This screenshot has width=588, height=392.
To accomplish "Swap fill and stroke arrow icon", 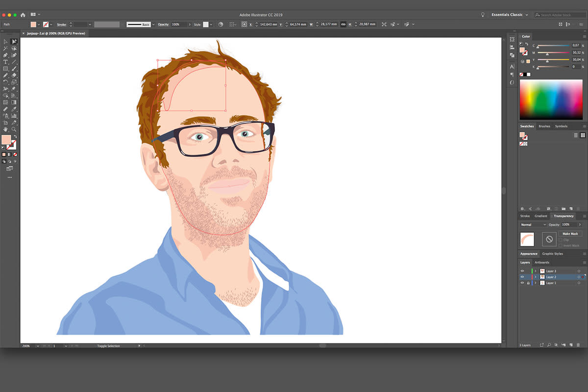I will point(15,137).
